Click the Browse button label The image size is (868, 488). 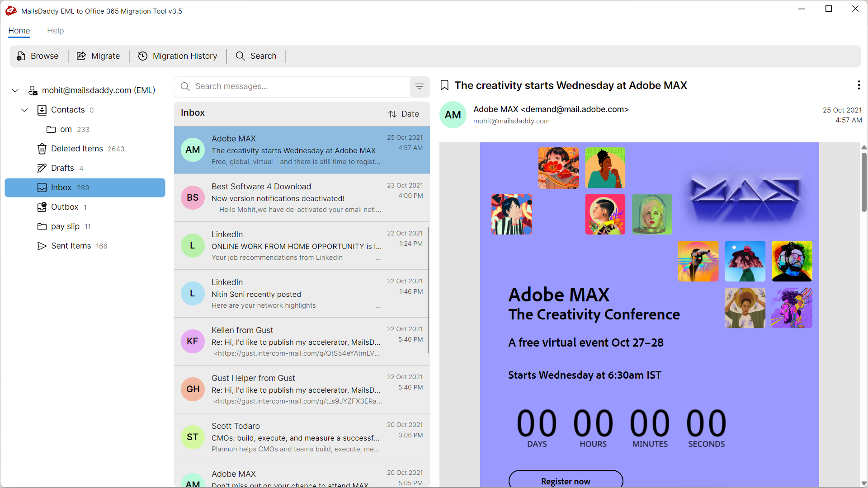click(44, 56)
